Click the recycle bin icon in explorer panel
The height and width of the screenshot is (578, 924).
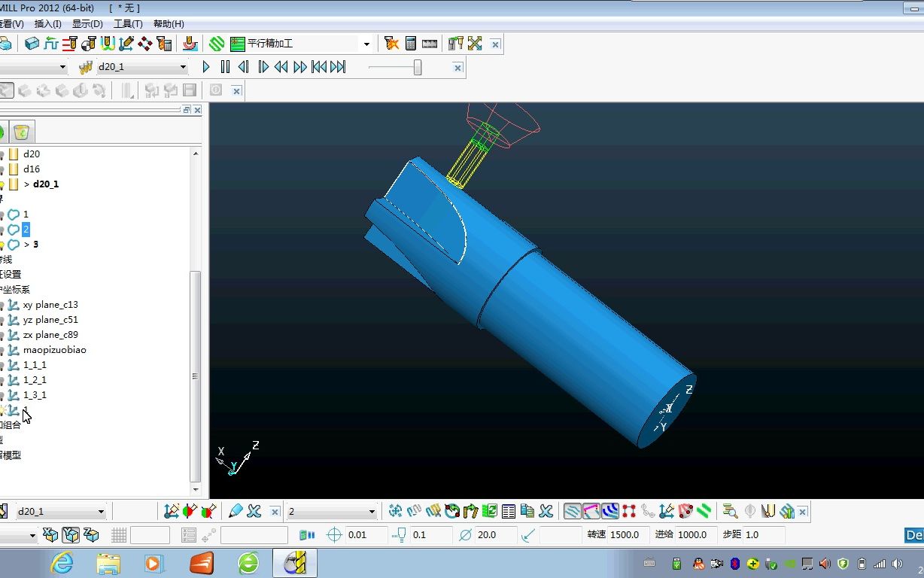(x=23, y=132)
